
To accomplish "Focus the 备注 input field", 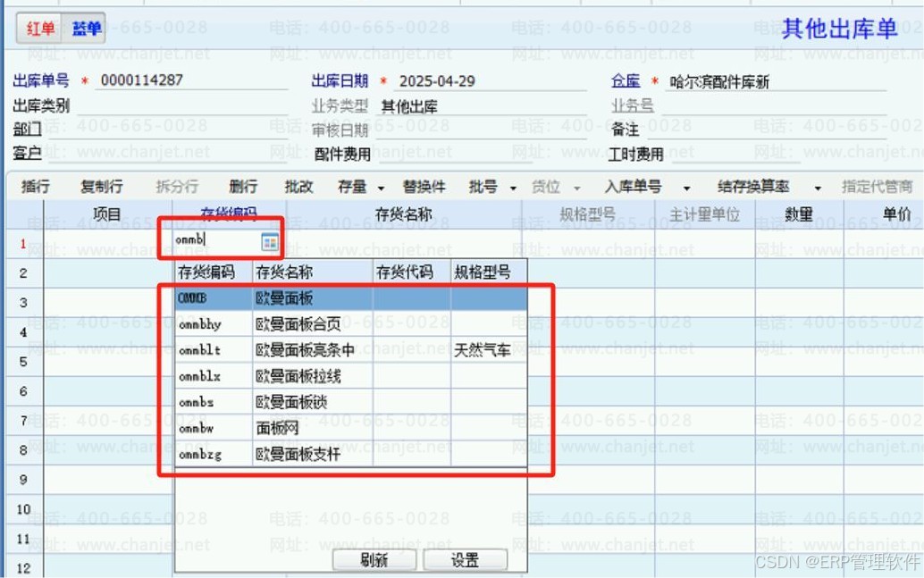I will 766,129.
